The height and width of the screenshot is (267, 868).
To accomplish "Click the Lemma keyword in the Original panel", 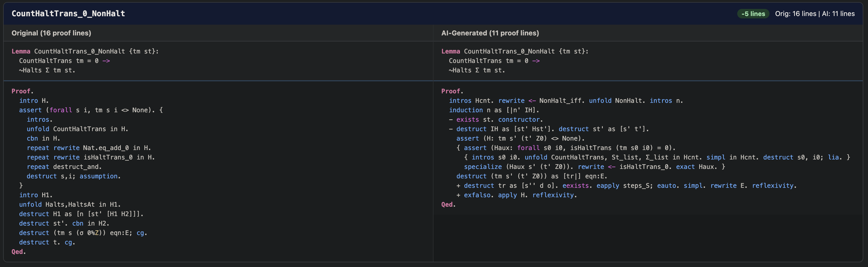I will (x=21, y=51).
